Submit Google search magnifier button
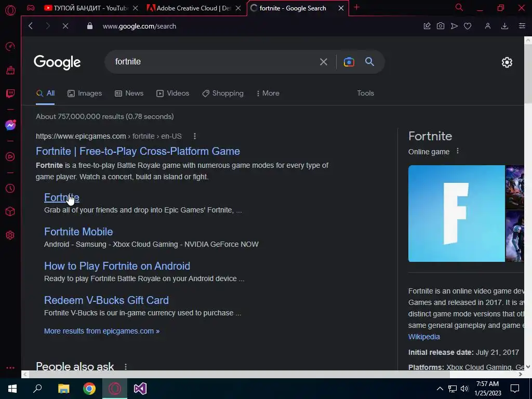Image resolution: width=532 pixels, height=399 pixels. pyautogui.click(x=369, y=61)
